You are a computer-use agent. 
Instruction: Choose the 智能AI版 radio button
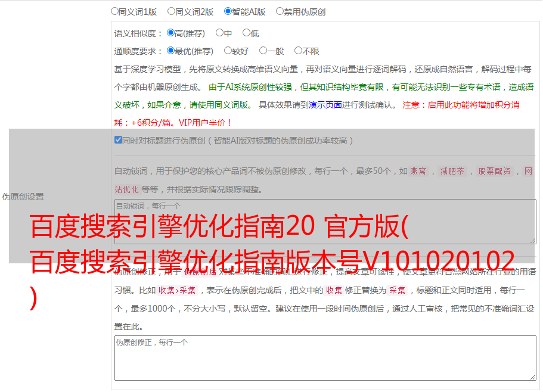point(228,11)
